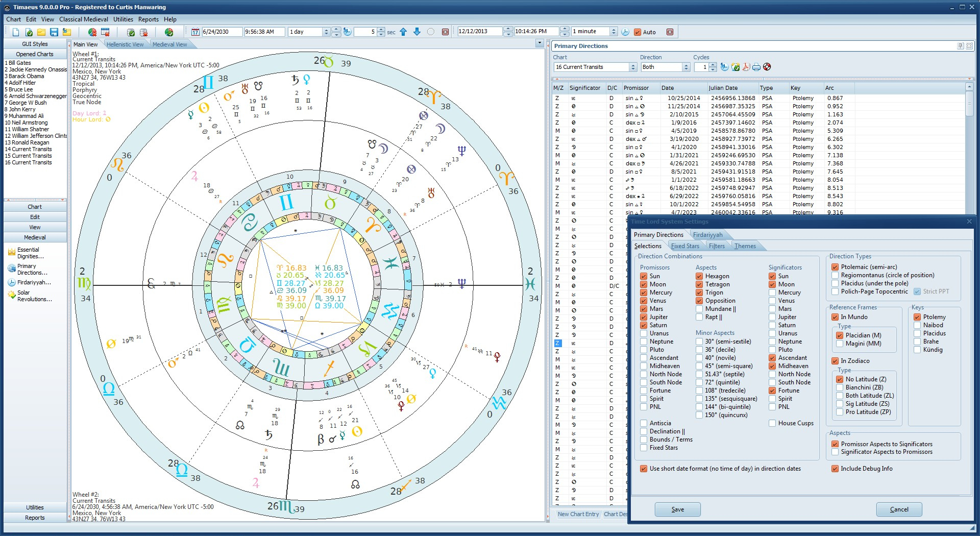Click the open folder toolbar icon
Viewport: 980px width, 536px height.
(41, 32)
